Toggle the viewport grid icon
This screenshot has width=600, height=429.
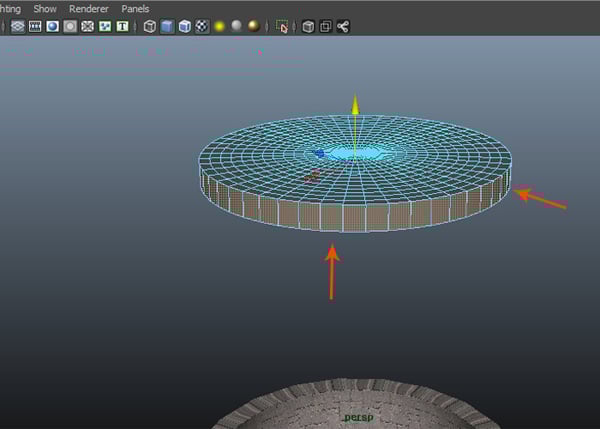pos(17,26)
